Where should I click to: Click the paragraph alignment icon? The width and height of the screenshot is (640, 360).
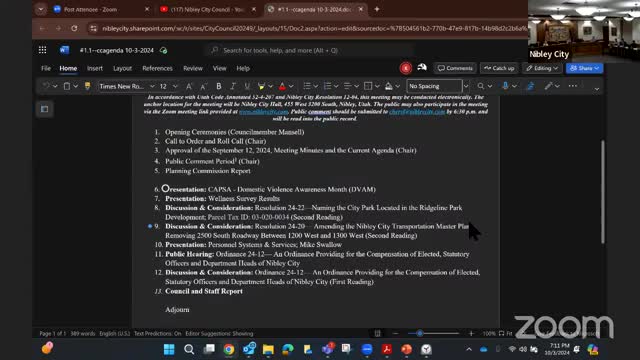pos(347,86)
